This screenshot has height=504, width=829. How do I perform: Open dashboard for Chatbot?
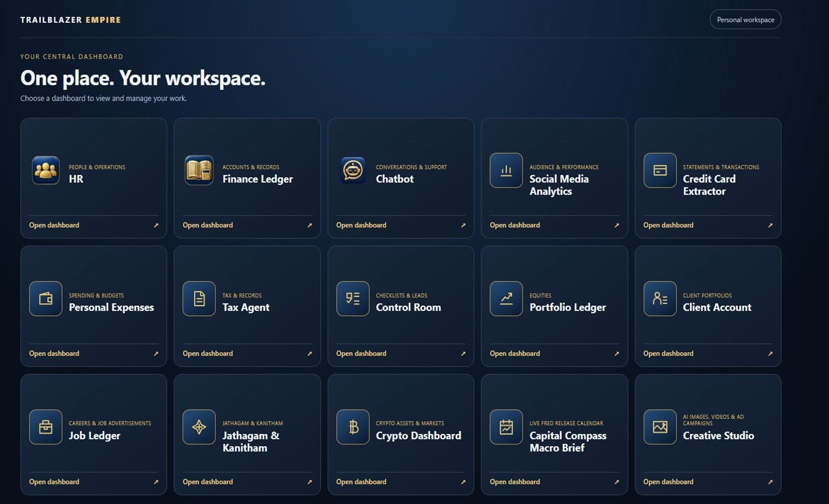pos(361,225)
